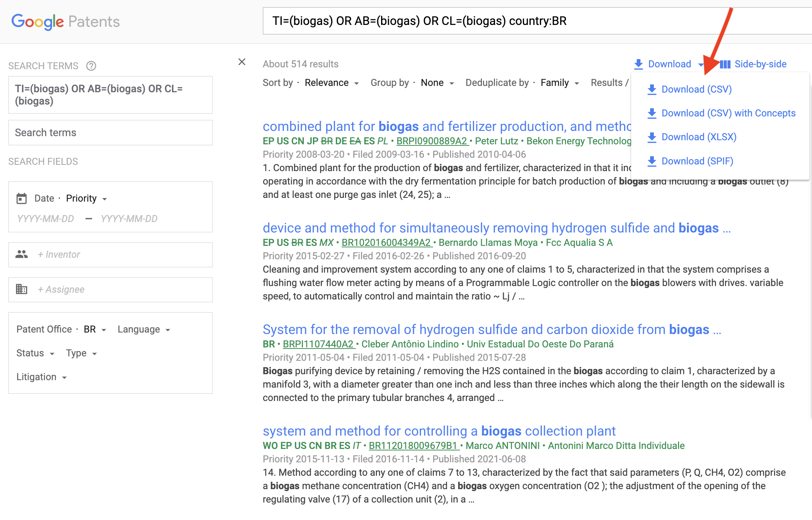Open the Language dropdown
812x520 pixels.
tap(144, 330)
